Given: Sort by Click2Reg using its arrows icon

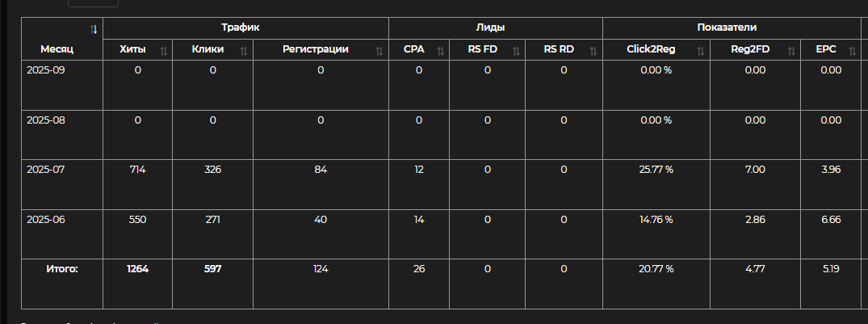Looking at the screenshot, I should tap(701, 50).
